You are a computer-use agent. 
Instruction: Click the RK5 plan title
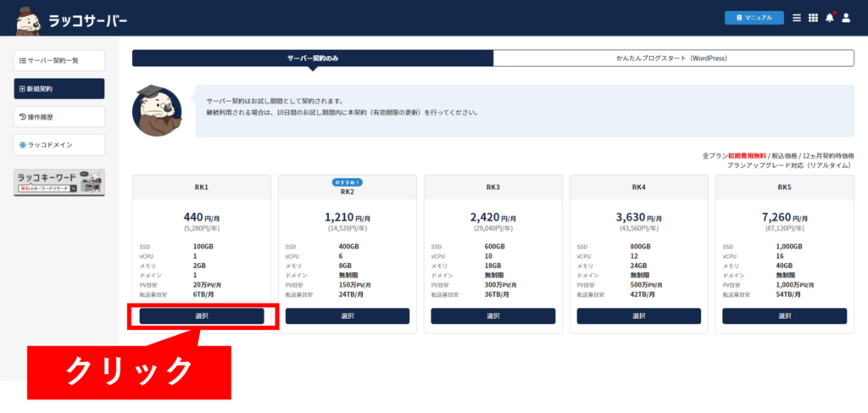tap(784, 187)
